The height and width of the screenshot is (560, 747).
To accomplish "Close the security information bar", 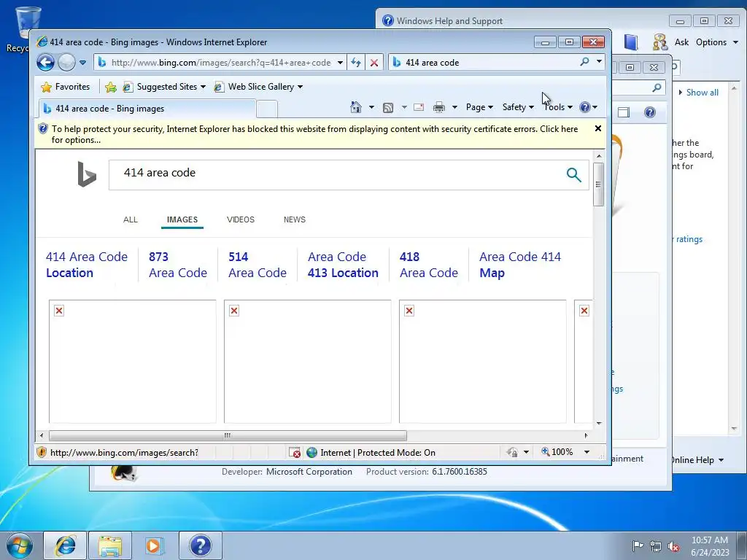I will tap(598, 128).
